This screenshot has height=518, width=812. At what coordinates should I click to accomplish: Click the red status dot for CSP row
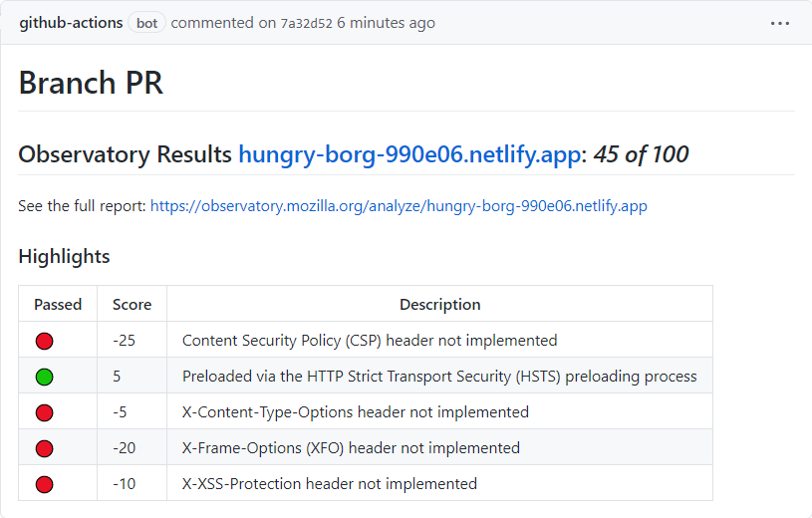pyautogui.click(x=45, y=341)
